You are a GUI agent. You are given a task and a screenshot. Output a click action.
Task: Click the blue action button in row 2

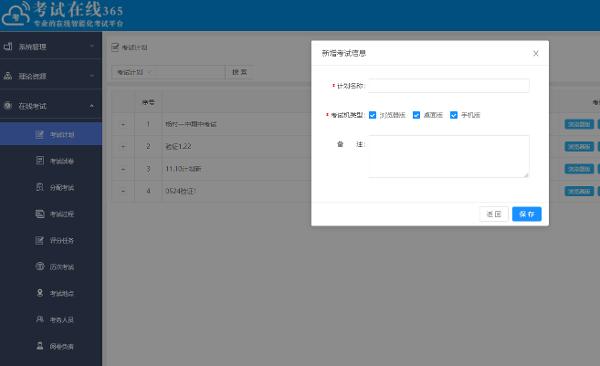[x=579, y=146]
